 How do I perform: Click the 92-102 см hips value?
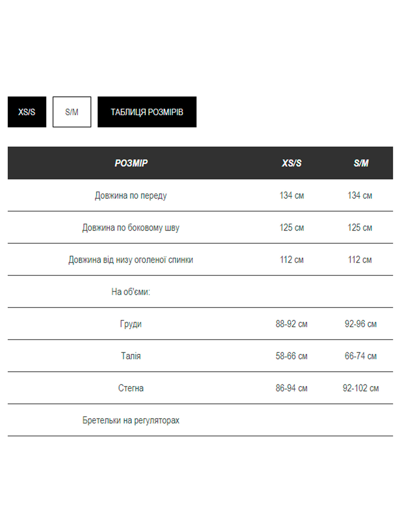pos(361,388)
